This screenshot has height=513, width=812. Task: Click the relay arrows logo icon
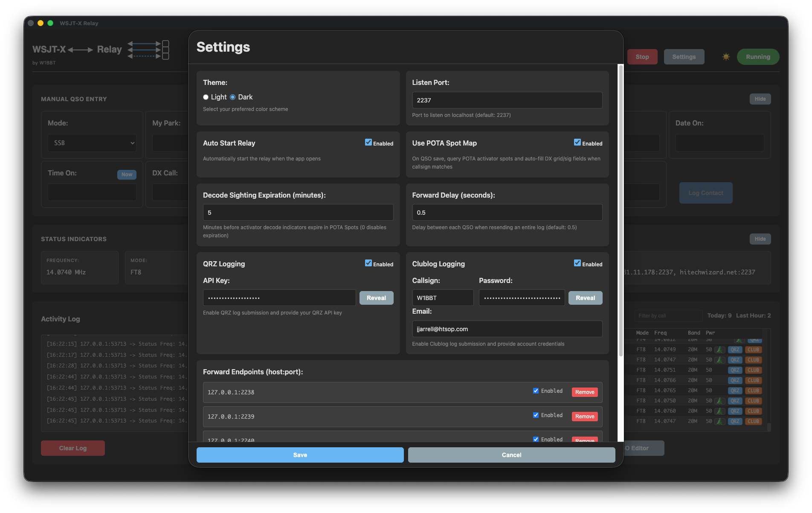[x=148, y=50]
